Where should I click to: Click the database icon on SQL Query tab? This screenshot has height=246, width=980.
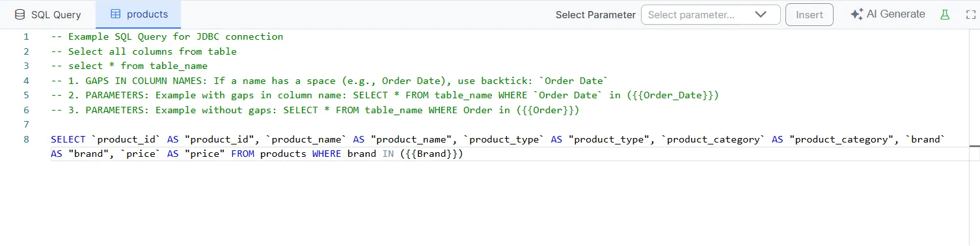[x=20, y=14]
